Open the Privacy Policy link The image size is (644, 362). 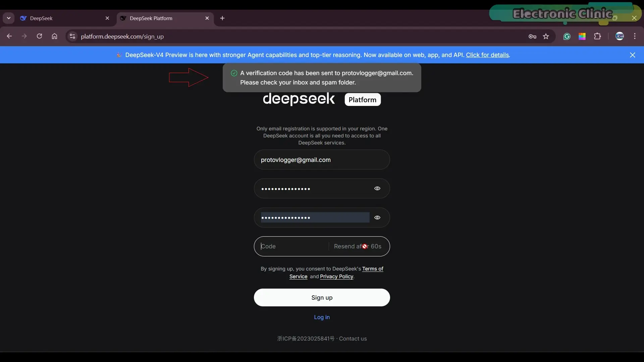point(336,277)
